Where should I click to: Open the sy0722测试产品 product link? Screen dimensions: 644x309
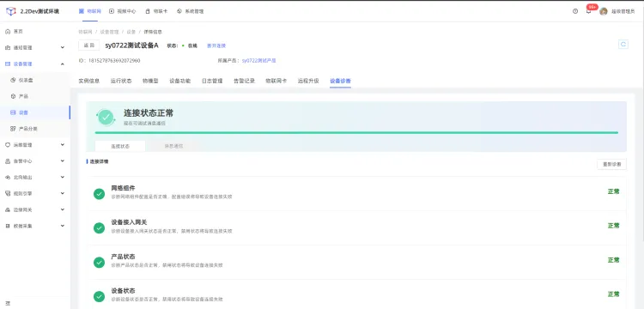[x=258, y=60]
